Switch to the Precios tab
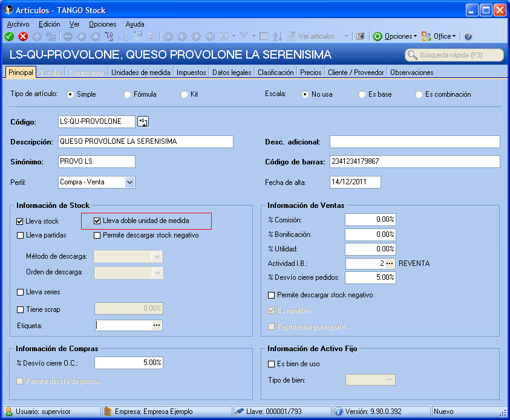The image size is (510, 420). (310, 73)
